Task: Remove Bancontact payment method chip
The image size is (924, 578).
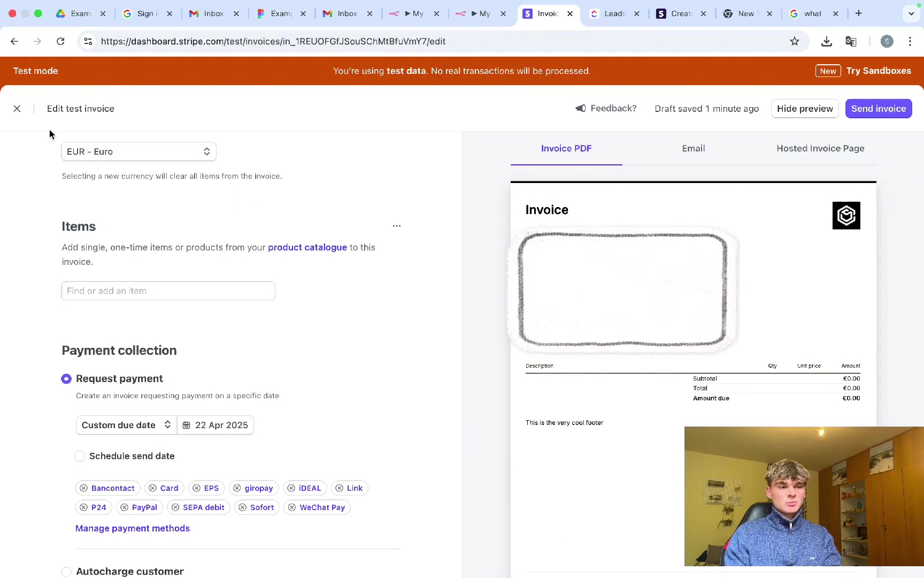Action: point(84,488)
